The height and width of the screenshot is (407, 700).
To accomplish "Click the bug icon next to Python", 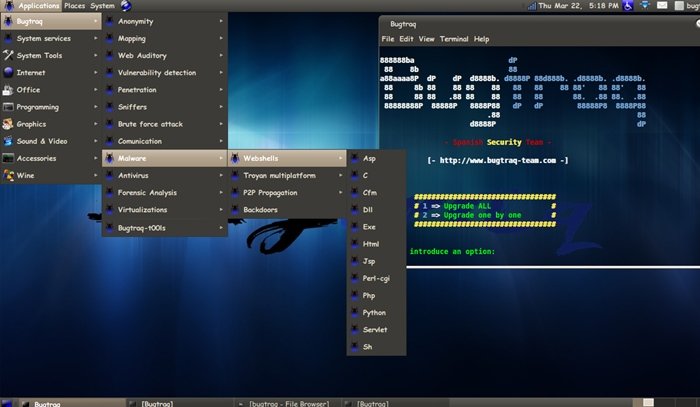I will [x=354, y=312].
